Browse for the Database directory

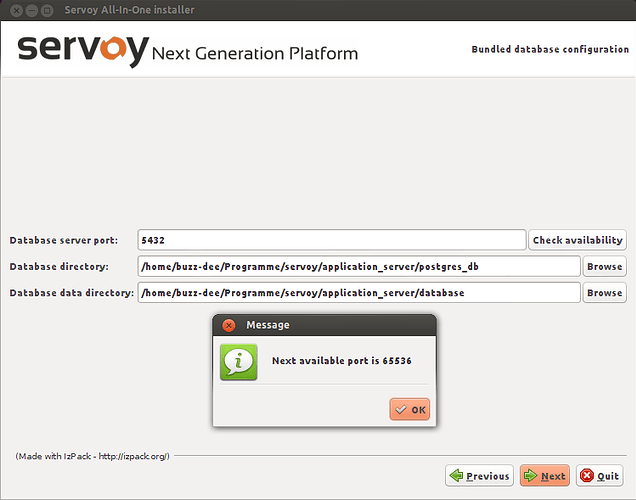pos(604,266)
